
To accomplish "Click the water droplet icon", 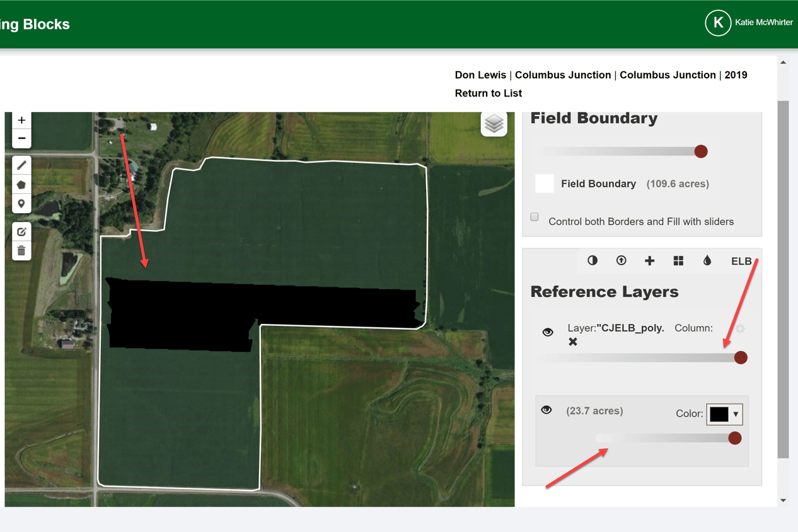I will point(707,261).
